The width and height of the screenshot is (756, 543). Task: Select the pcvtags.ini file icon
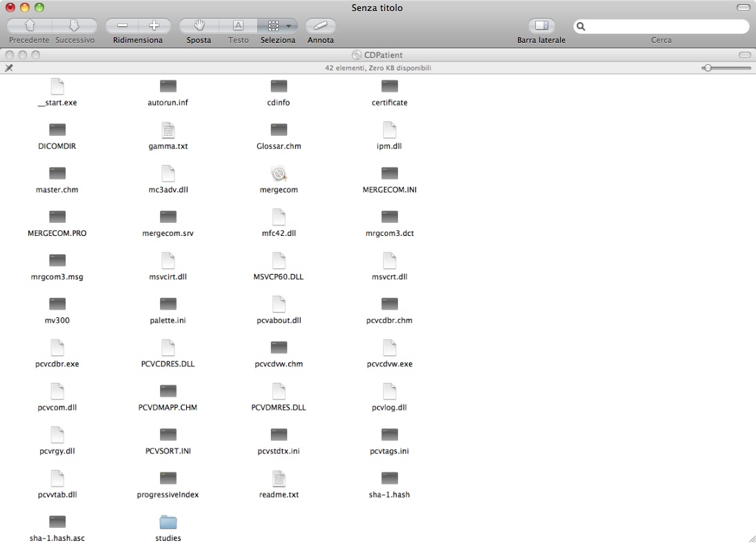click(390, 435)
